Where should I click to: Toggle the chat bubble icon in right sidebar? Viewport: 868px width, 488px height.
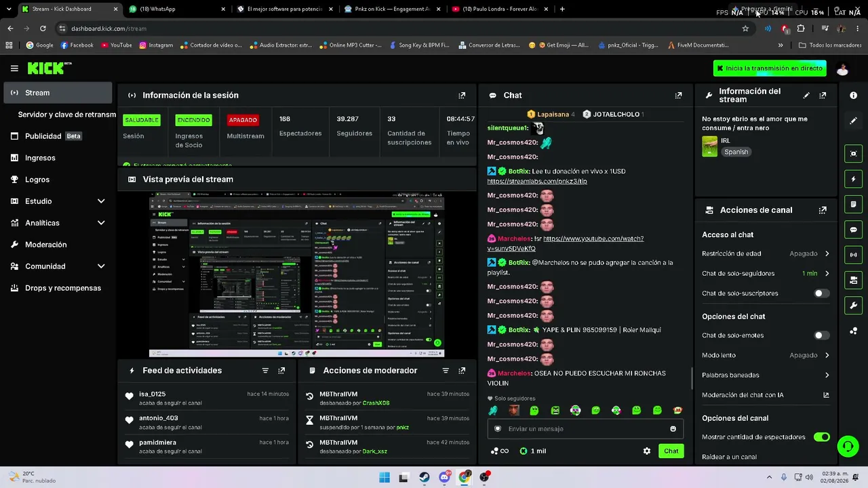854,230
